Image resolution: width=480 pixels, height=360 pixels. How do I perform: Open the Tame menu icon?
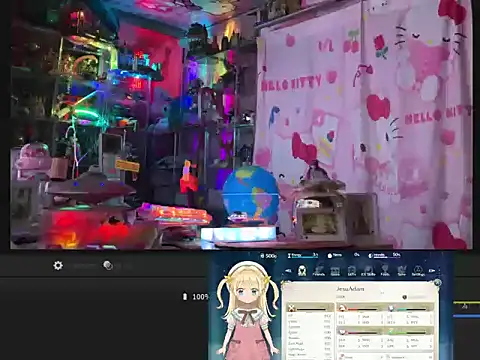point(402,271)
